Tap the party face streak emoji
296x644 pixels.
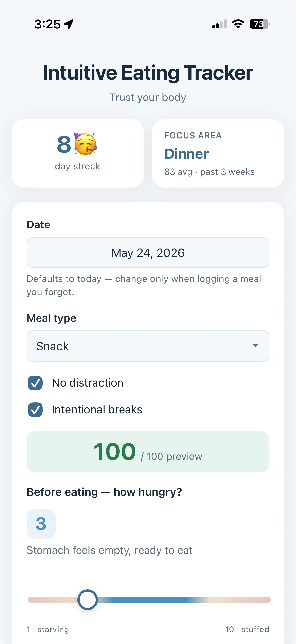85,144
